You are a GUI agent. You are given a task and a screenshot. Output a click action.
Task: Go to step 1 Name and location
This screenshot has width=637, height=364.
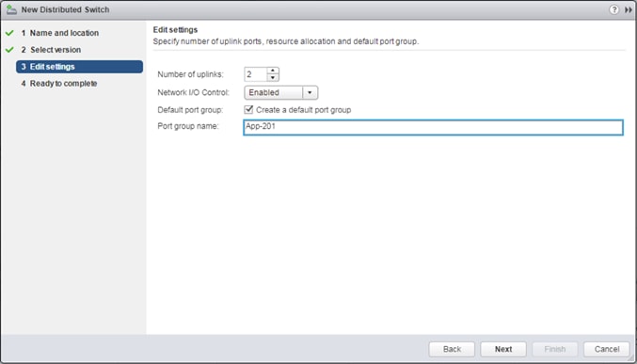[59, 33]
